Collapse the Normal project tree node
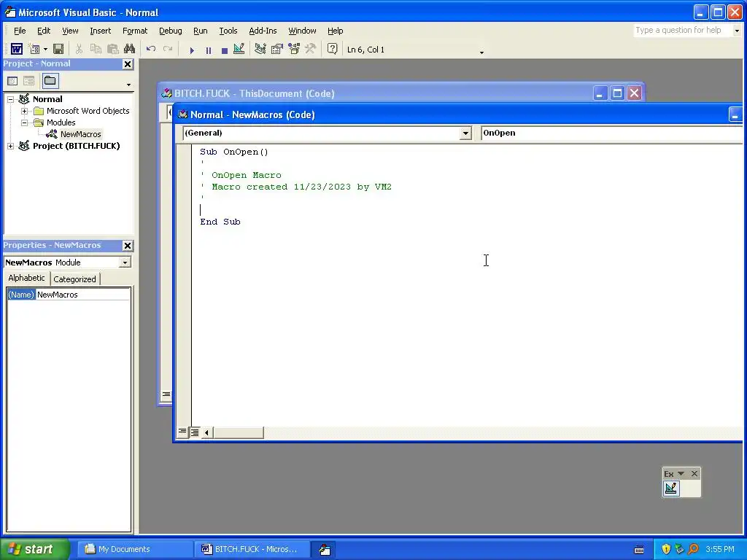This screenshot has width=747, height=560. pos(10,99)
